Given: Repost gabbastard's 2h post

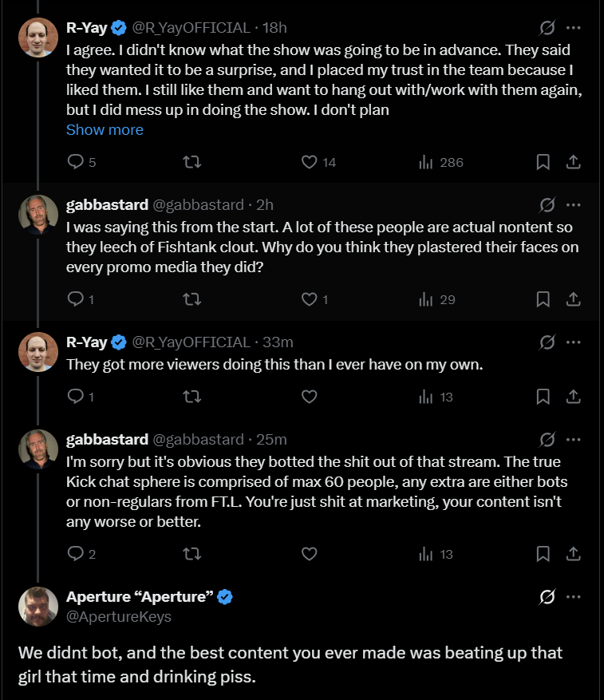Looking at the screenshot, I should tap(192, 299).
